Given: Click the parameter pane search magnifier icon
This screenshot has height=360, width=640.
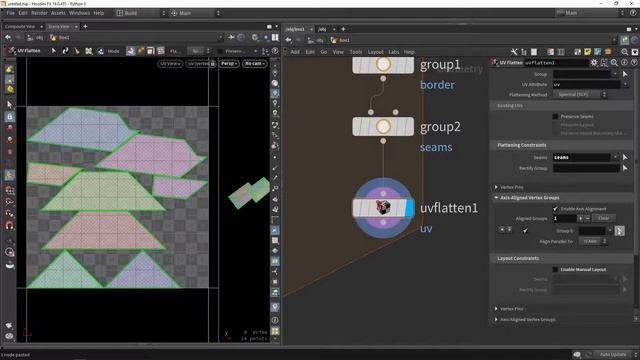Looking at the screenshot, I should click(x=614, y=63).
